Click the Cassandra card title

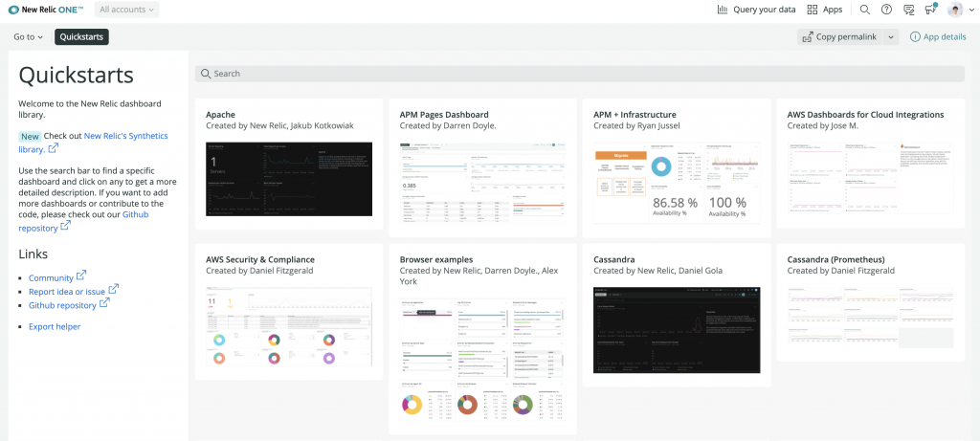click(615, 259)
